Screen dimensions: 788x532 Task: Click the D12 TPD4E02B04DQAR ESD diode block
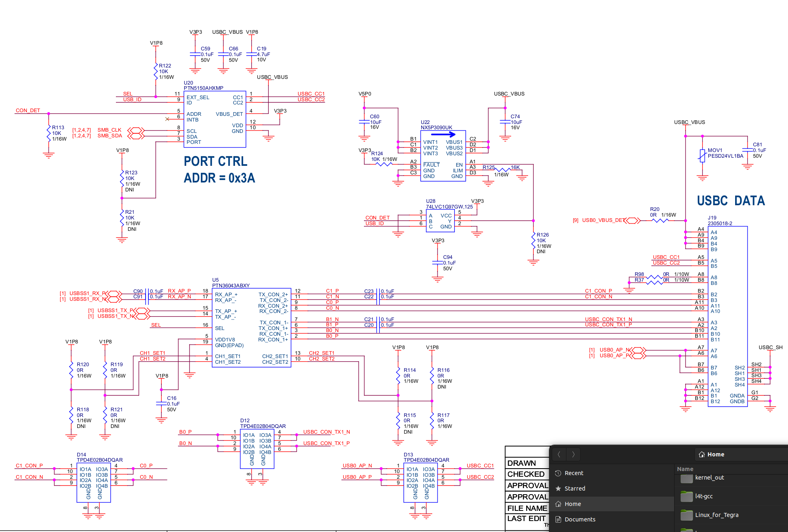point(257,449)
